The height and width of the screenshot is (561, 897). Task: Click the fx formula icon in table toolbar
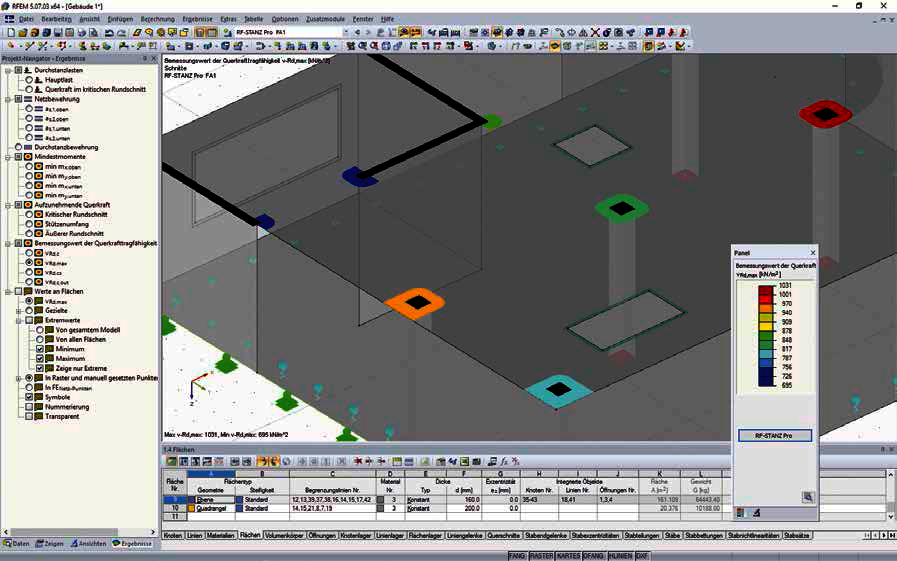504,461
